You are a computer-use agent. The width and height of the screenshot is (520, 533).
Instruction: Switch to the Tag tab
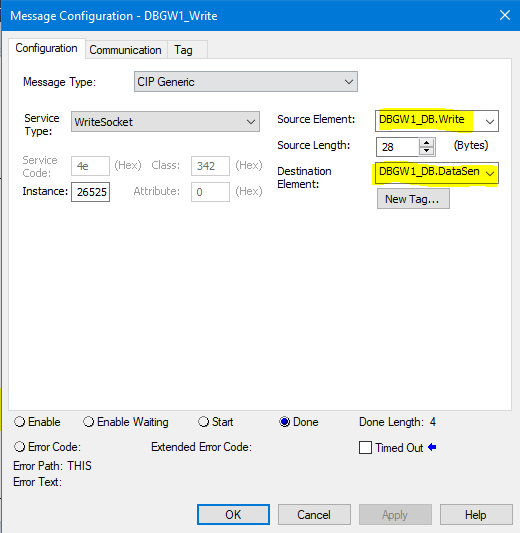tap(184, 50)
